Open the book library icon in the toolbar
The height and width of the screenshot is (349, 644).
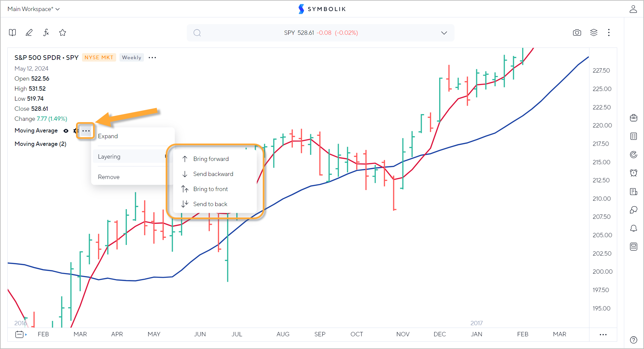point(12,32)
